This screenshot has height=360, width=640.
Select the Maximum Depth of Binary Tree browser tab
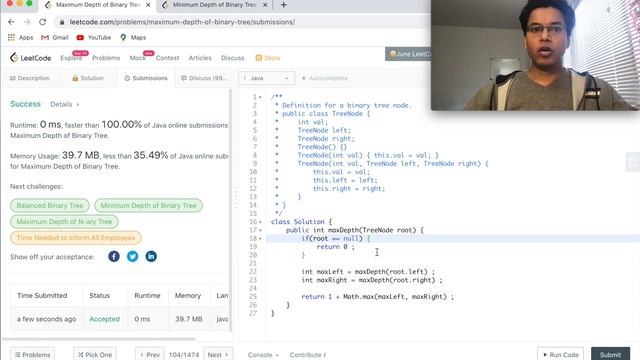[98, 5]
